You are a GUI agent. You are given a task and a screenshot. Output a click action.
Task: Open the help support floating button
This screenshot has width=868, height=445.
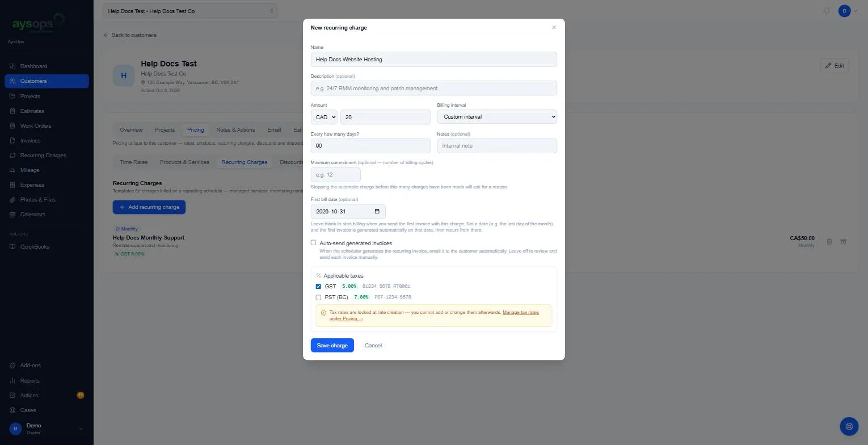point(849,426)
